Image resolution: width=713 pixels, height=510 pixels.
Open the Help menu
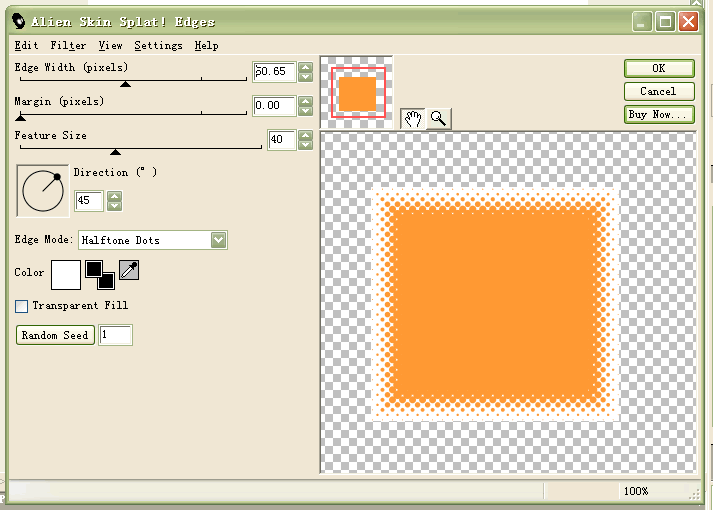pos(206,45)
